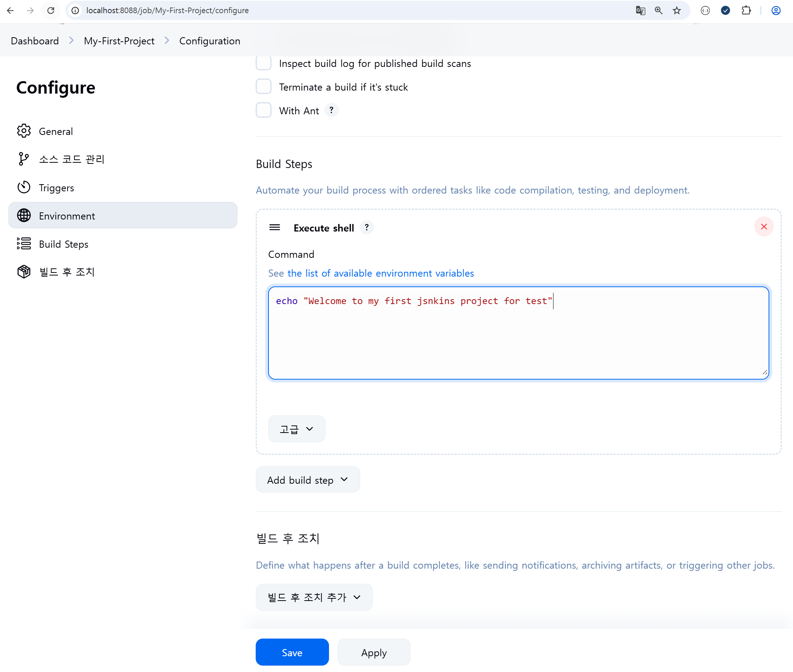The image size is (793, 672).
Task: Check Terminate a build if it's stuck
Action: click(x=263, y=87)
